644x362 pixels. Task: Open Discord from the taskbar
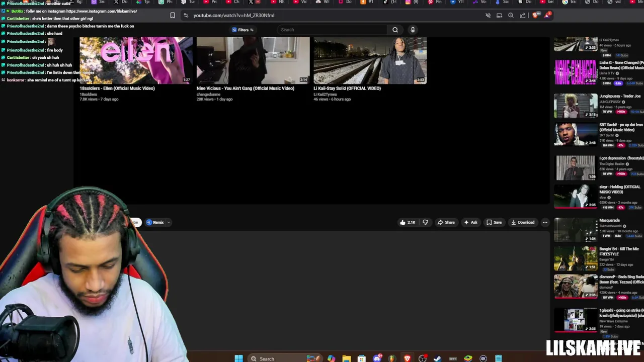tap(377, 358)
